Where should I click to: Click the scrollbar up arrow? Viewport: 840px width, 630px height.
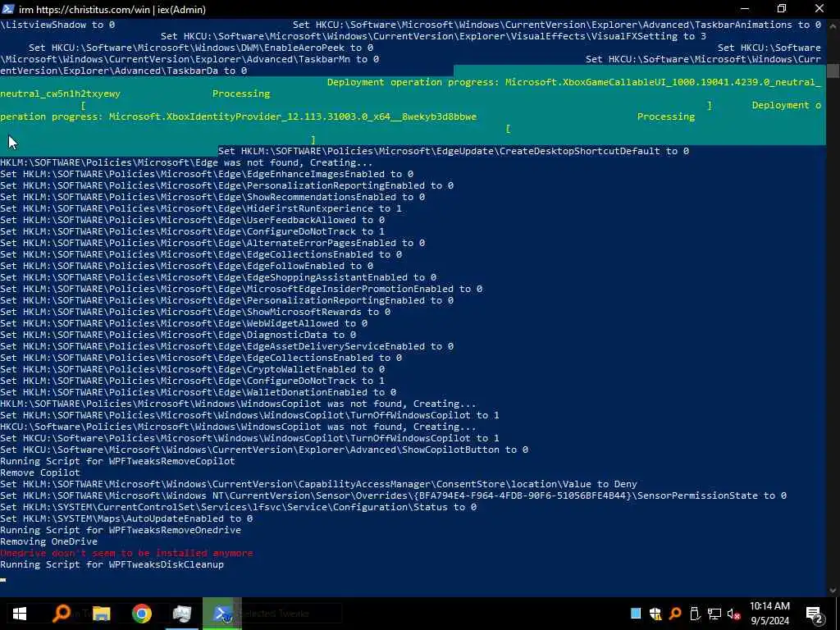[833, 24]
